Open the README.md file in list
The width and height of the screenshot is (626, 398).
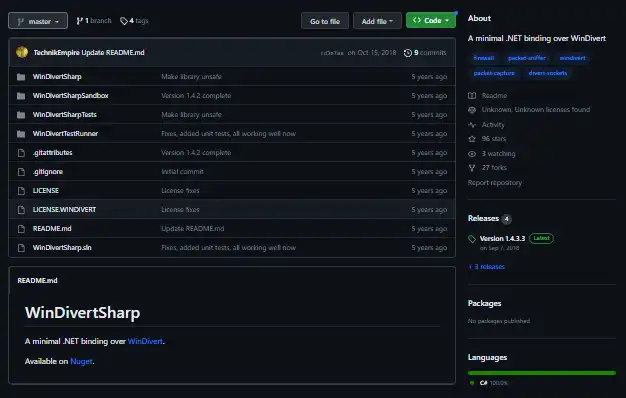coord(52,229)
